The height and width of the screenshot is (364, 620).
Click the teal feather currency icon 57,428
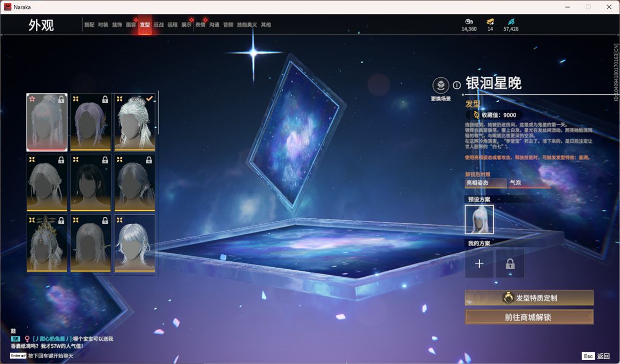click(511, 21)
